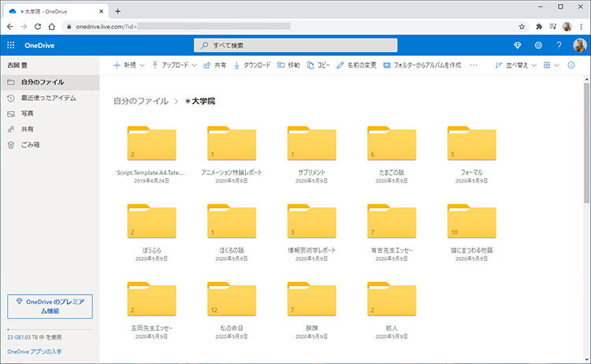Screen dimensions: 591x364
Task: Open the more options ellipsis in toolbar
Action: [x=474, y=65]
